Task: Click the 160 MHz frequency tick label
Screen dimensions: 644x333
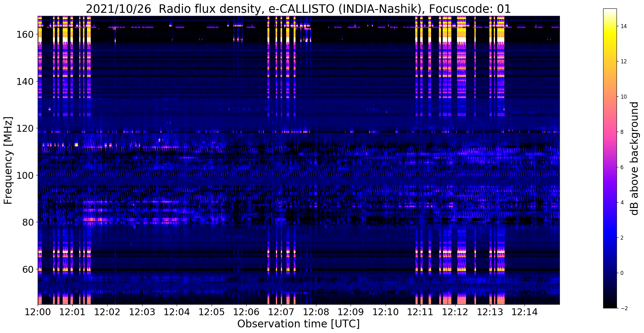Action: pyautogui.click(x=25, y=34)
